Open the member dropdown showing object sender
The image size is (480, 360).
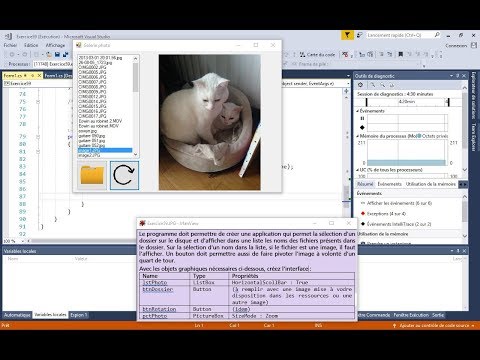tap(315, 83)
